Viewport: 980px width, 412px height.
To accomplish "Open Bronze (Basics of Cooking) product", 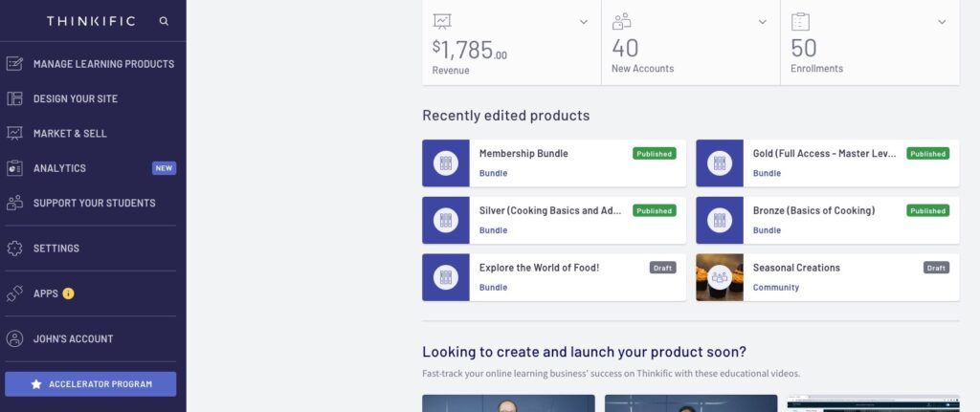I will [x=813, y=210].
